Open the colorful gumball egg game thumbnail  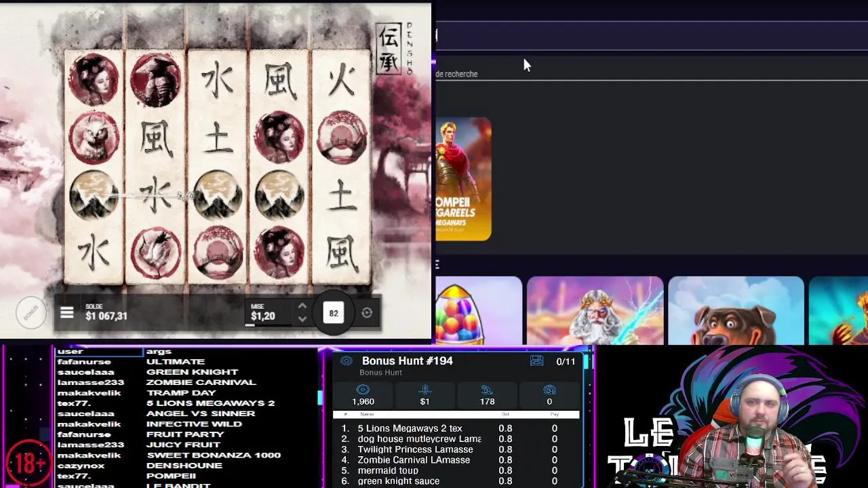[x=479, y=310]
